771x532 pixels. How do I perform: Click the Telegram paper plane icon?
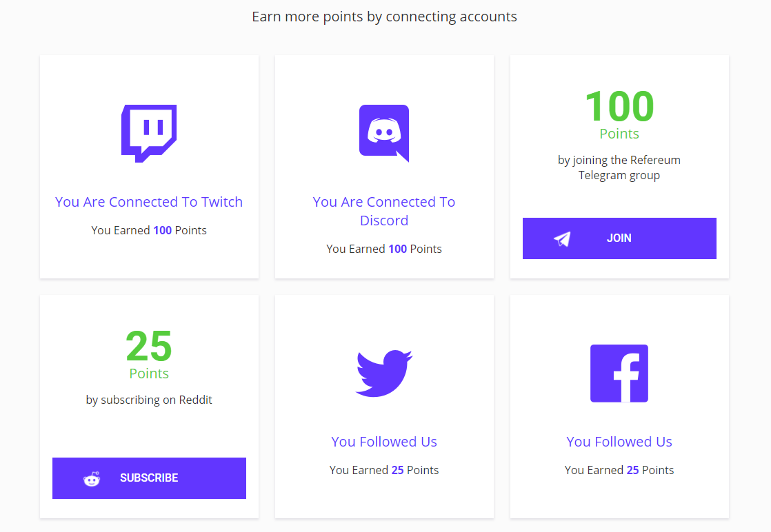click(x=562, y=238)
